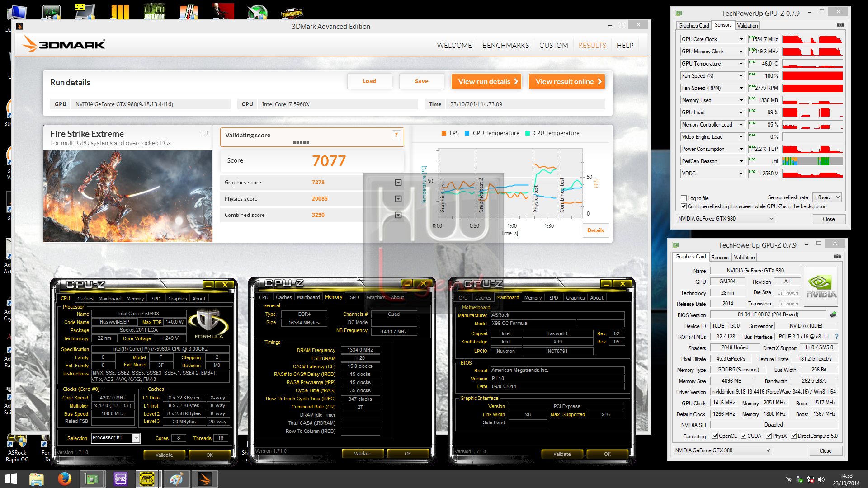Click the Save button in Run details

(421, 81)
